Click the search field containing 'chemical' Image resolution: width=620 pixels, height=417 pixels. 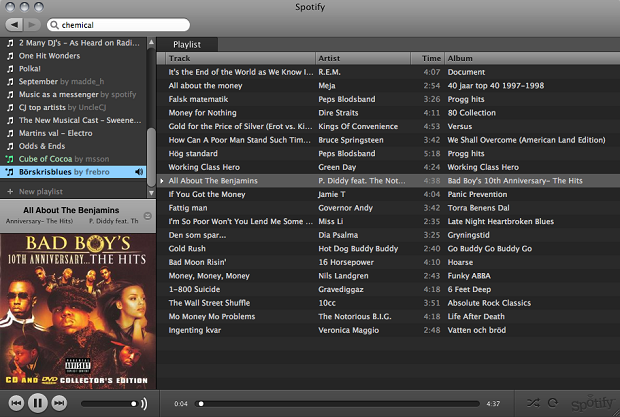pos(118,25)
